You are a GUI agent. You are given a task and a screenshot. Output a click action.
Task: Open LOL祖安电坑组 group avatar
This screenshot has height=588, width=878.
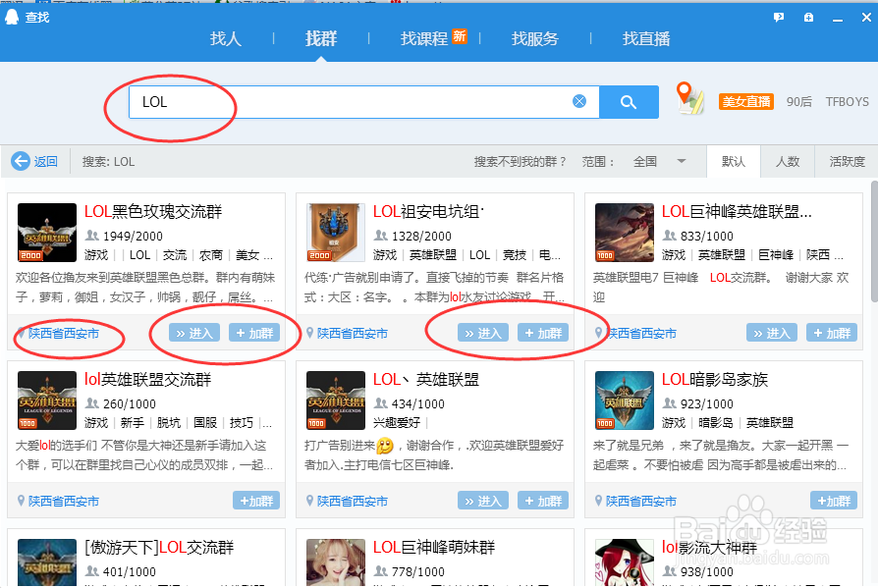coord(336,233)
